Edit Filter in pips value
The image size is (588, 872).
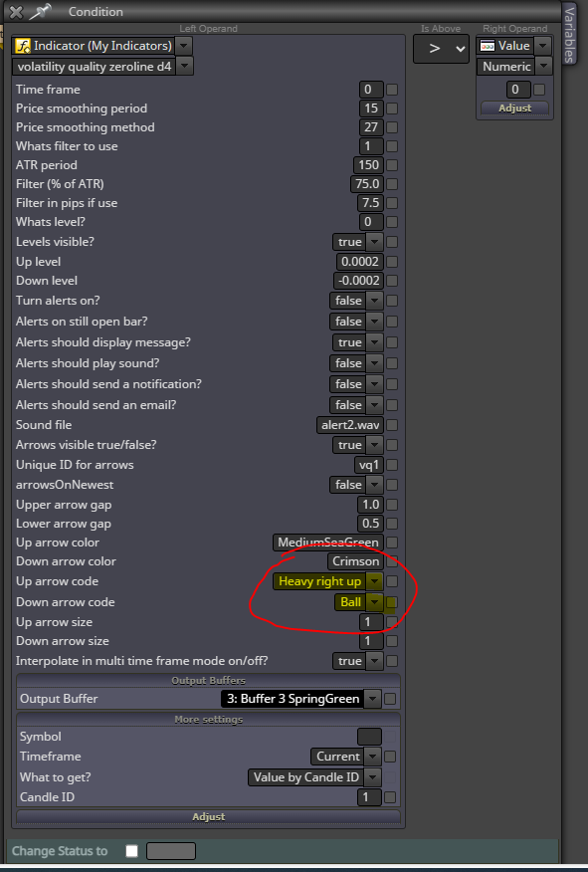[x=369, y=202]
